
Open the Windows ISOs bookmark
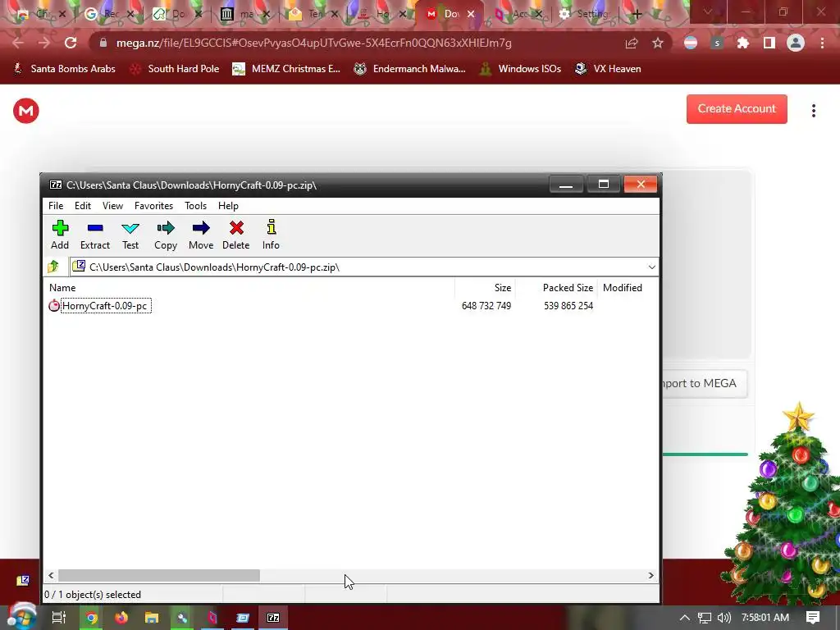click(x=520, y=69)
